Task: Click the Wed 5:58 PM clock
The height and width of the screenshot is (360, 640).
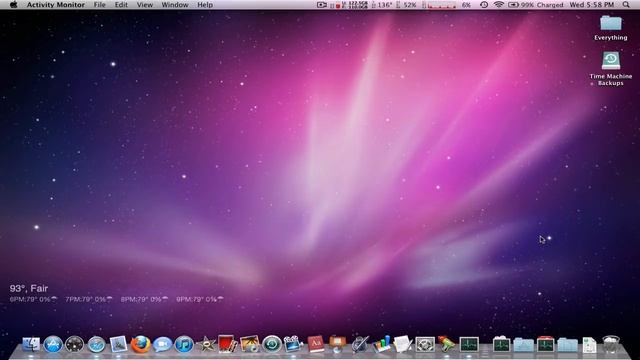Action: click(591, 5)
